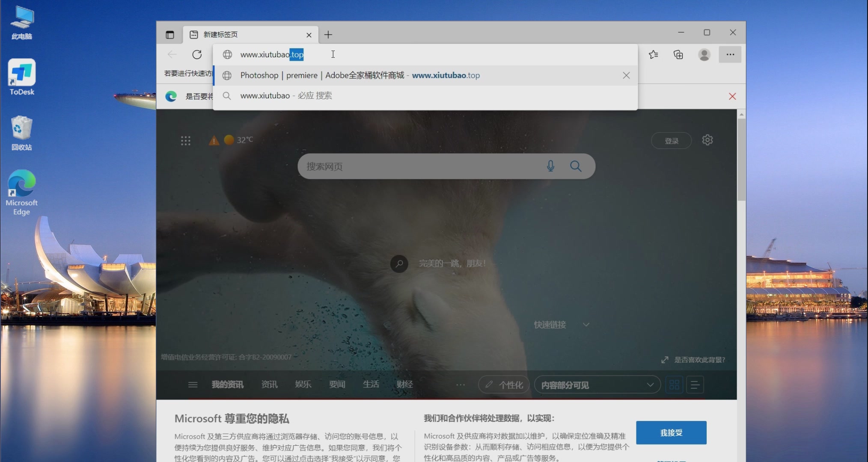The image size is (868, 462).
Task: Click the expand background image icon
Action: click(665, 360)
